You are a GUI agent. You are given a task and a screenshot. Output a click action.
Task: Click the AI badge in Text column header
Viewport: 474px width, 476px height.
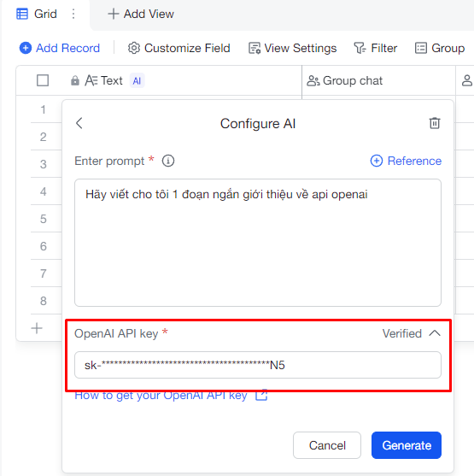click(137, 80)
